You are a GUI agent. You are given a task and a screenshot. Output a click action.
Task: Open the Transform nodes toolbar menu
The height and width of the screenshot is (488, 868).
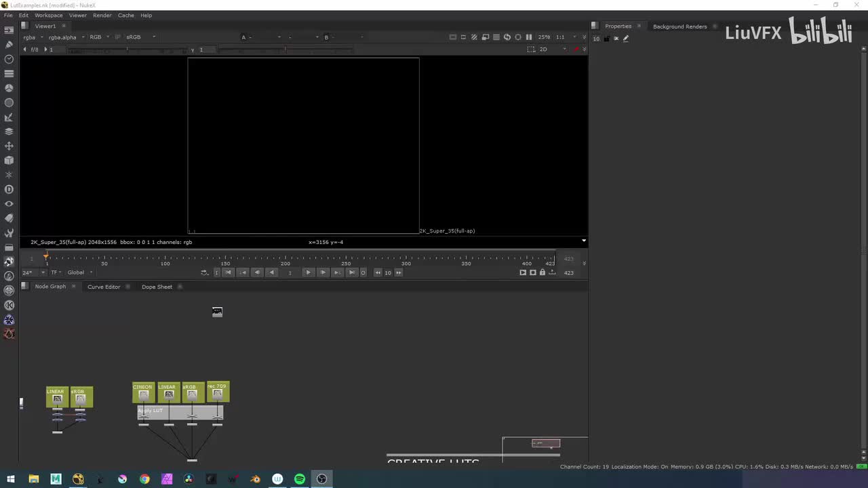click(9, 146)
